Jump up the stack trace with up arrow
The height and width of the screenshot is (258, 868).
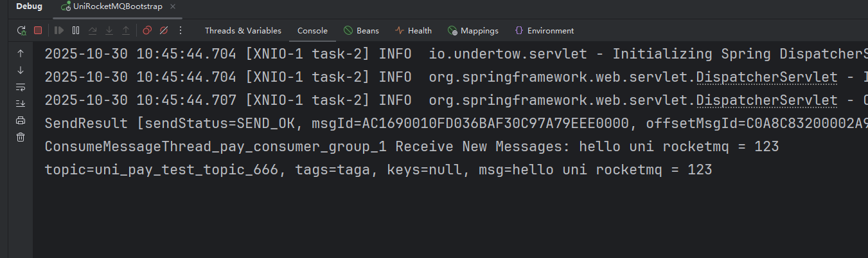point(21,53)
